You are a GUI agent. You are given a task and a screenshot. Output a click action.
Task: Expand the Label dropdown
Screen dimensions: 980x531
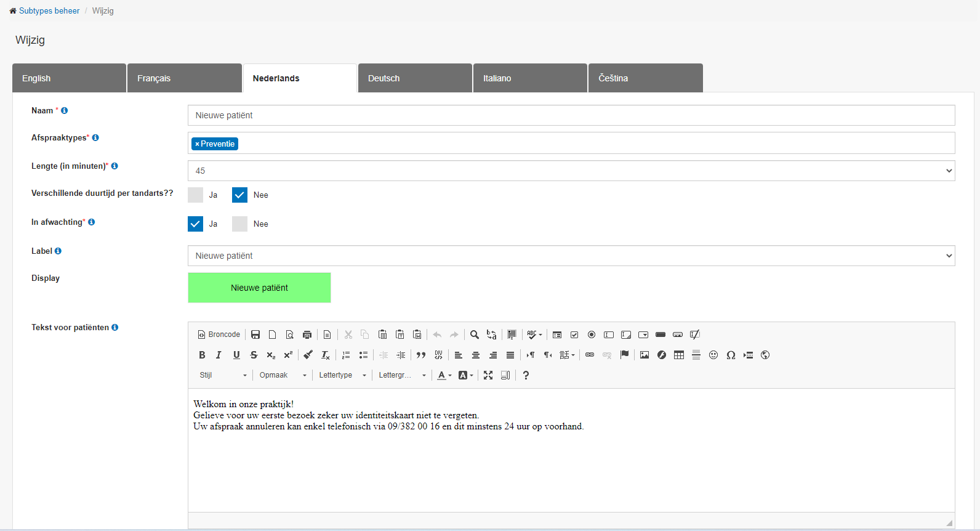(x=571, y=256)
